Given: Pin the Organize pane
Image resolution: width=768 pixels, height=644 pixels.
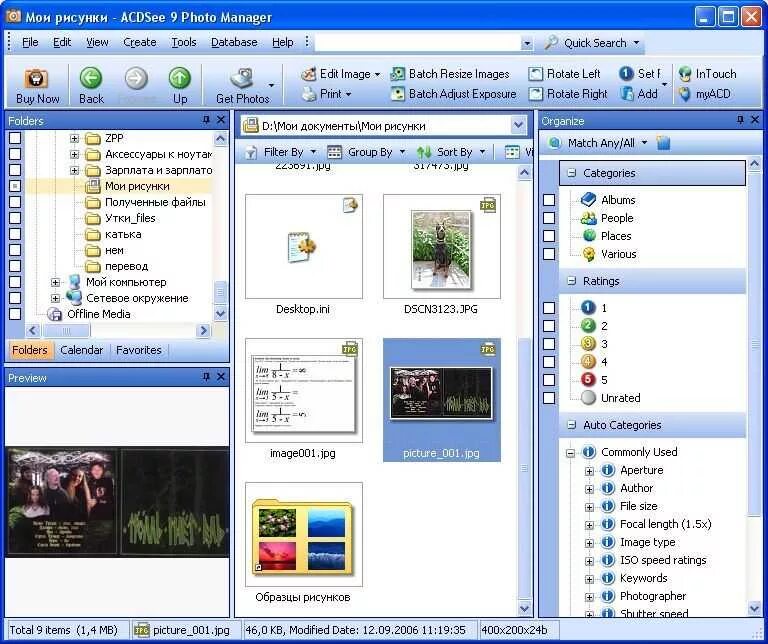Looking at the screenshot, I should [x=740, y=119].
